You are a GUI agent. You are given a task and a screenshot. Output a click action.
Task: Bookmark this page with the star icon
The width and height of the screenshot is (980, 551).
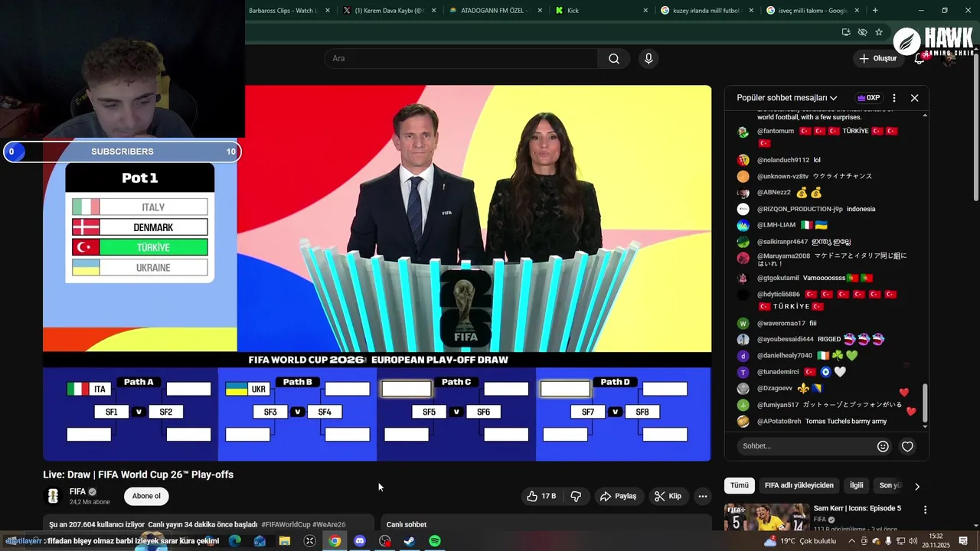[879, 32]
